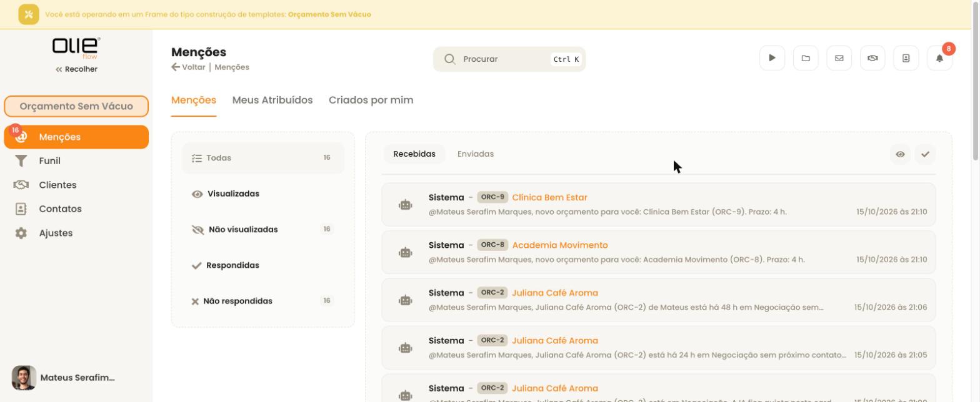This screenshot has height=402, width=980.
Task: Open Ajustes gear in sidebar
Action: pyautogui.click(x=21, y=233)
